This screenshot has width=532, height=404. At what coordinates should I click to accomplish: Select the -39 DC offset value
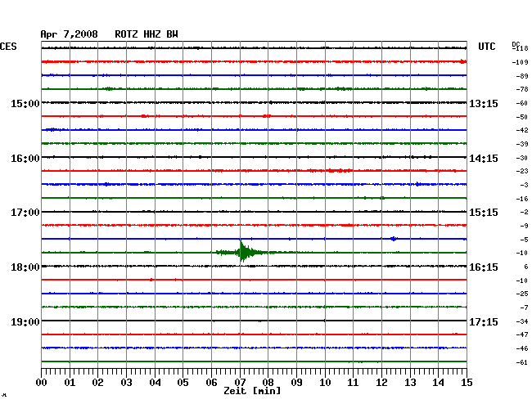(522, 144)
